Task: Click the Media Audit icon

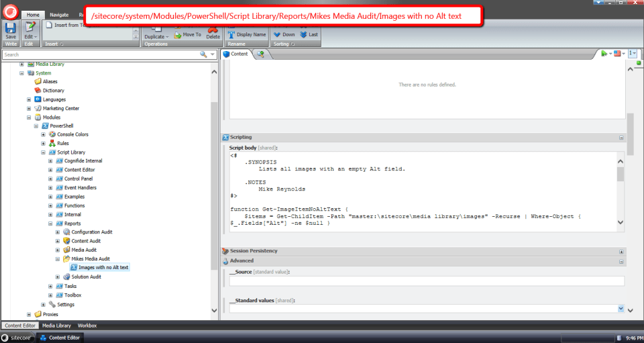Action: pyautogui.click(x=66, y=250)
